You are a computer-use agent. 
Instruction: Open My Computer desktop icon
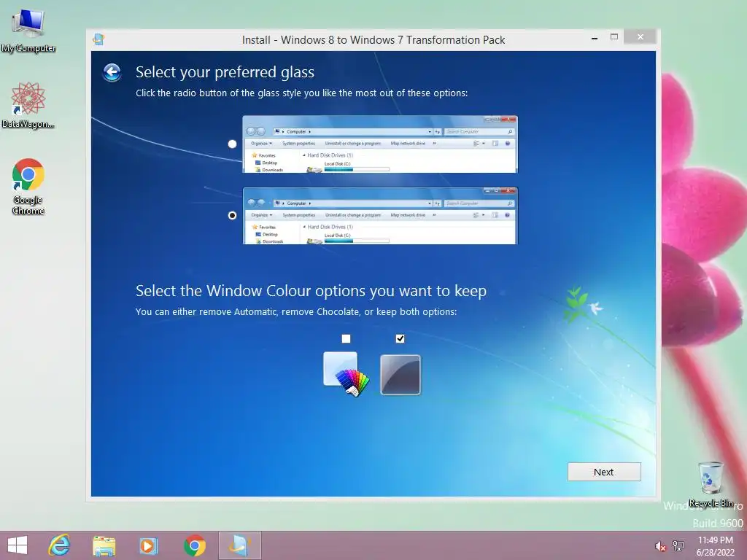point(28,31)
